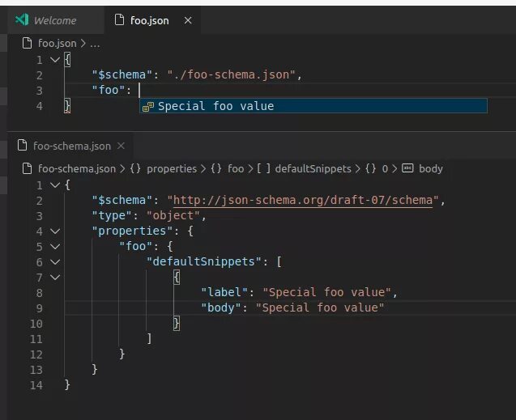Open the defaultSnippets breadcrumb
The image size is (516, 420).
pos(313,168)
